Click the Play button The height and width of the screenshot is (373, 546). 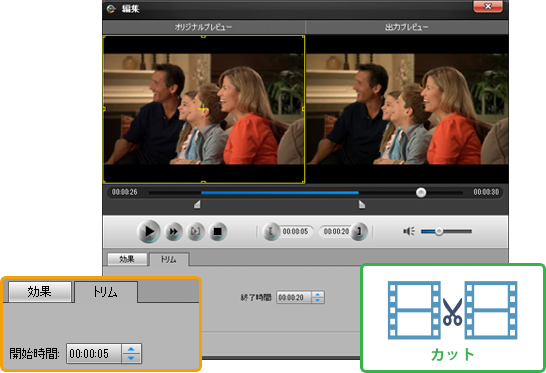click(149, 231)
